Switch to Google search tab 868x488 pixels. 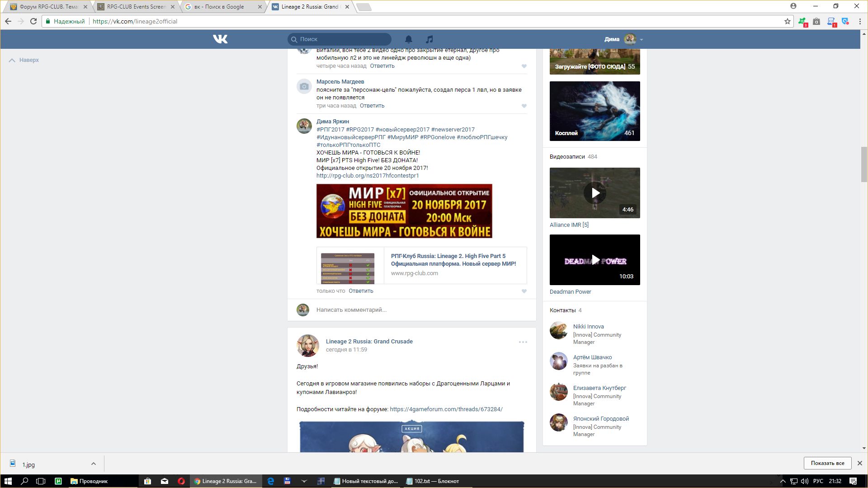click(x=219, y=7)
